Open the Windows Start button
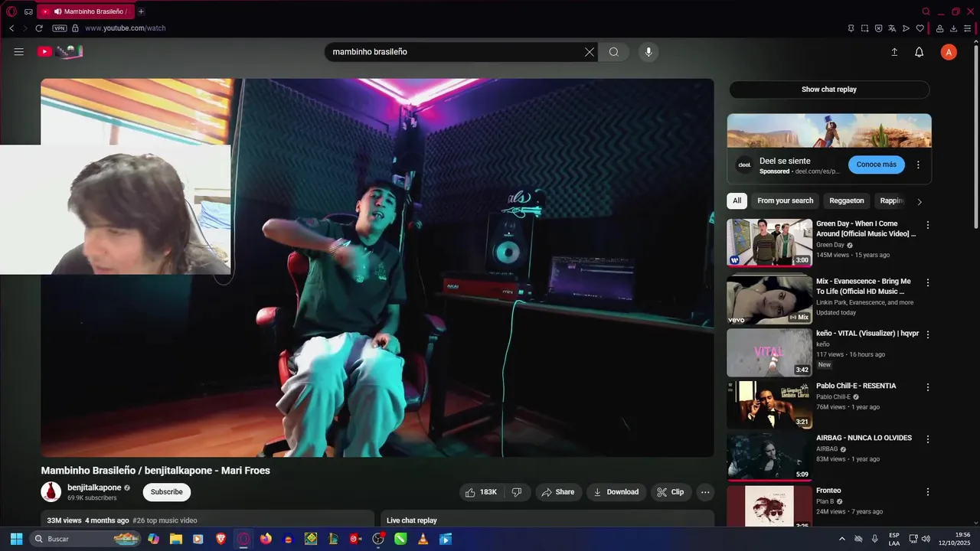 [16, 539]
